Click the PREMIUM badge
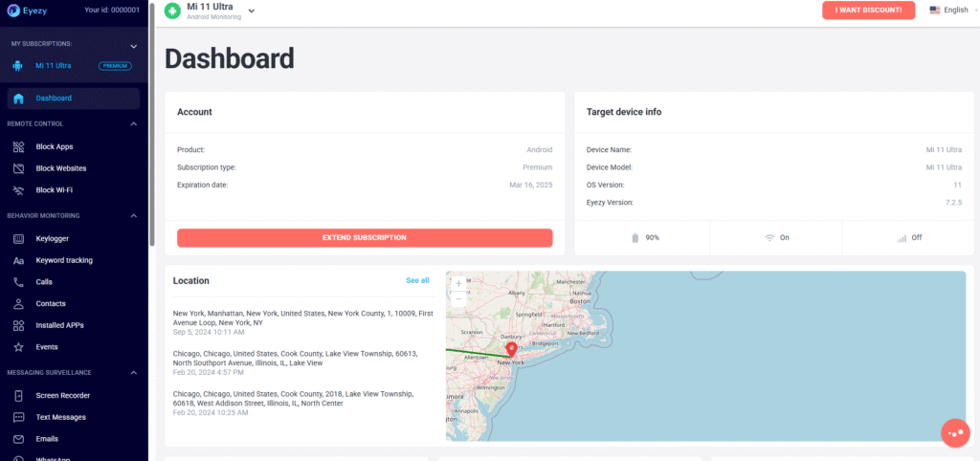This screenshot has height=461, width=980. click(x=116, y=66)
